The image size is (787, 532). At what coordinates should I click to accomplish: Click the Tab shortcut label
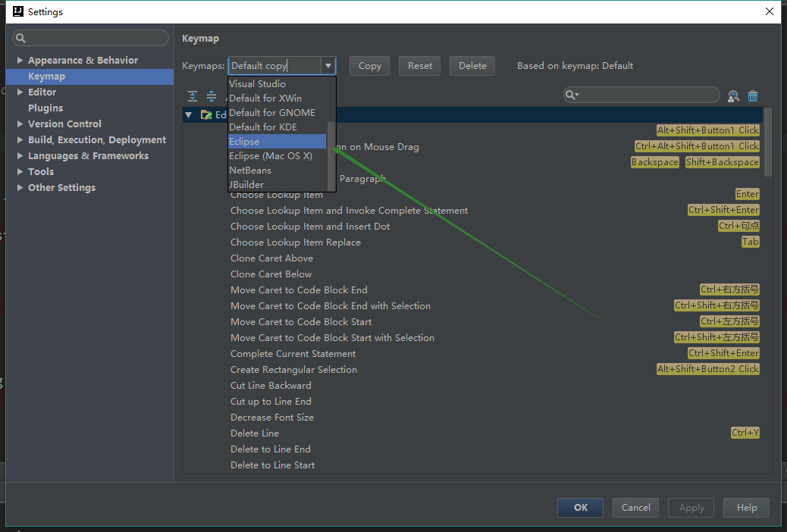[751, 242]
